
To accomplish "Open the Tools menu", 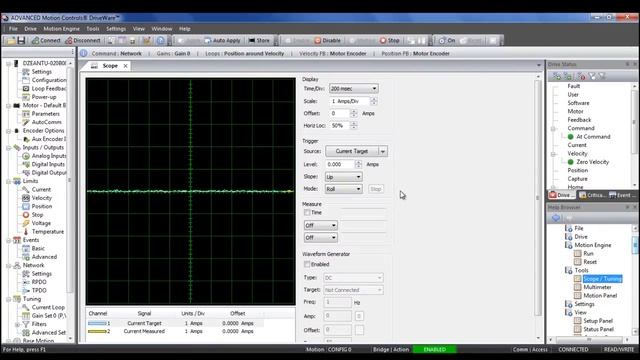I will (93, 29).
